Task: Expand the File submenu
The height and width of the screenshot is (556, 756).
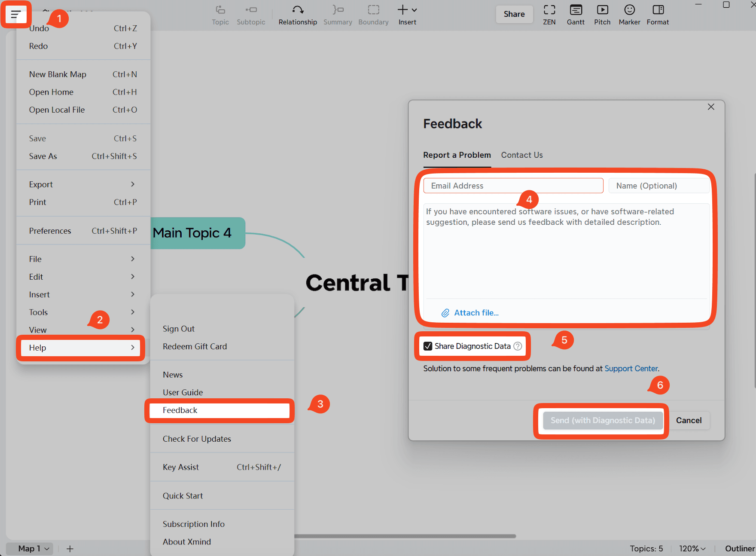Action: [83, 259]
